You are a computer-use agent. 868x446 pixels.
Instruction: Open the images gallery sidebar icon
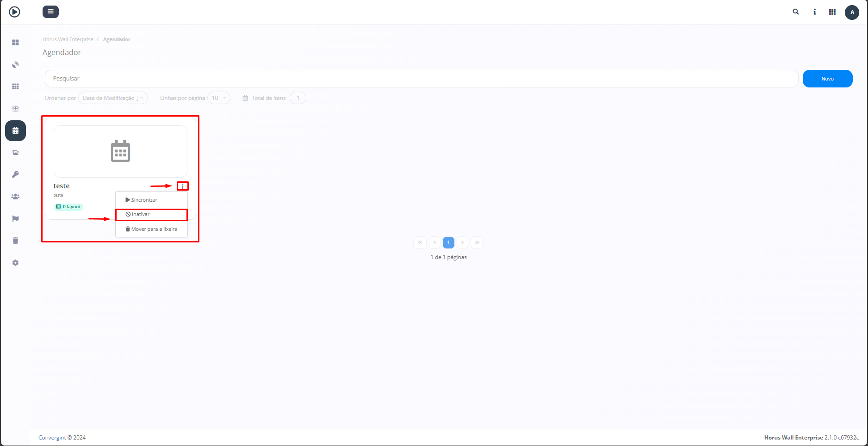pyautogui.click(x=15, y=153)
